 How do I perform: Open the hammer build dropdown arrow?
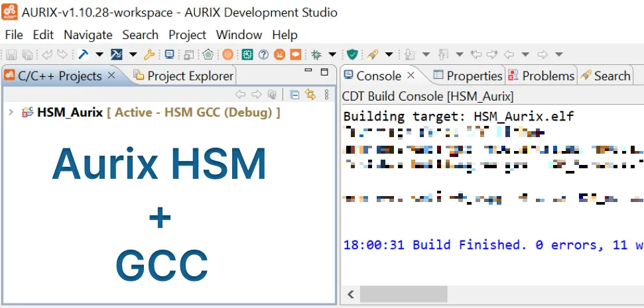point(99,54)
